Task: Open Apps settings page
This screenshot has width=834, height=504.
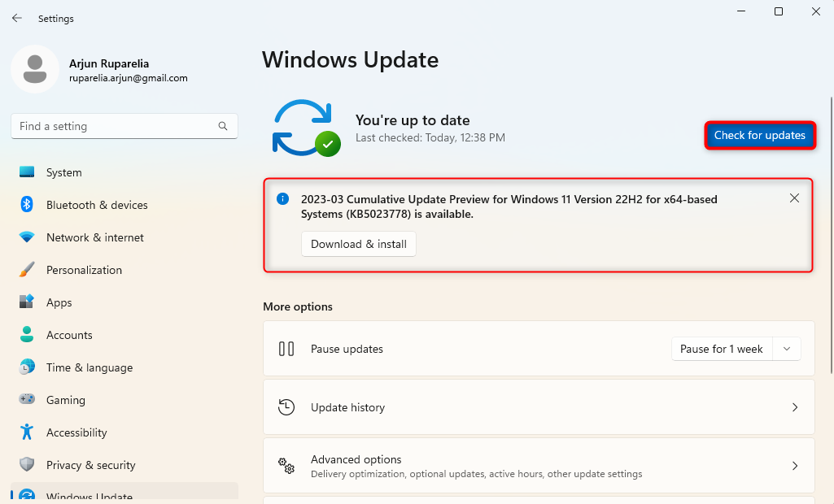Action: (124, 302)
